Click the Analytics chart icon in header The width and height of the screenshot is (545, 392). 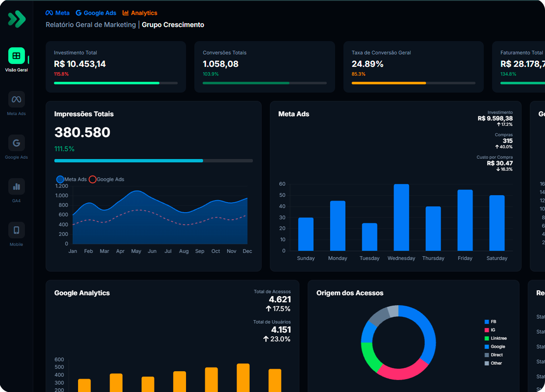[125, 13]
